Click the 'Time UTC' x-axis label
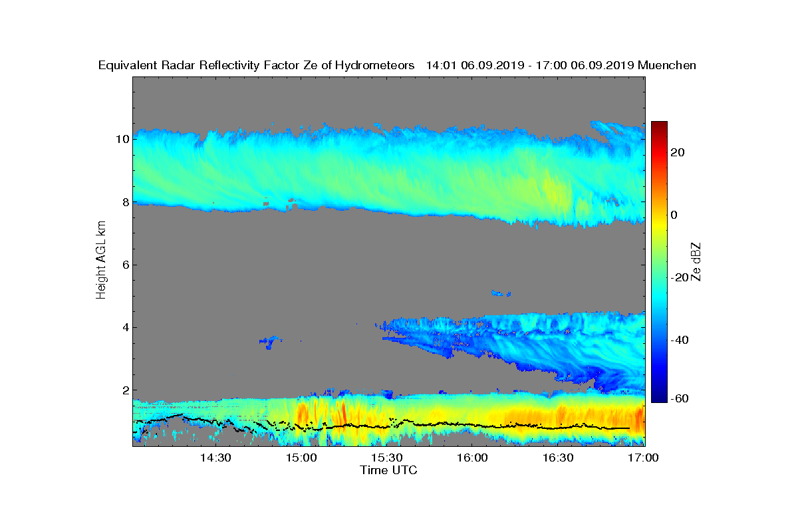798x532 pixels. tap(389, 470)
